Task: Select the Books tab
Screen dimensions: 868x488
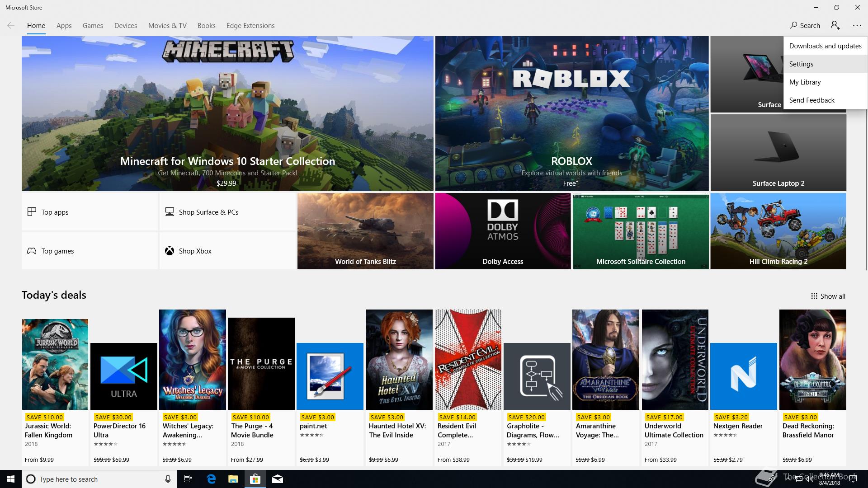Action: coord(206,26)
